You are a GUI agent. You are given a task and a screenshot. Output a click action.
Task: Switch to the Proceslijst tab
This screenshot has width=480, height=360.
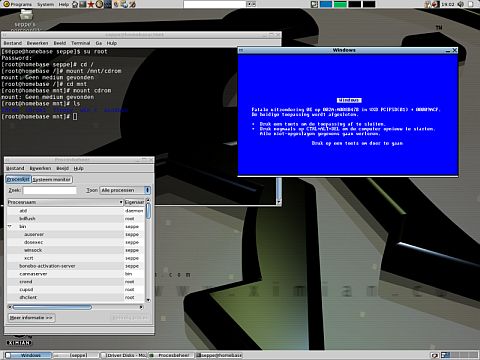click(x=18, y=179)
